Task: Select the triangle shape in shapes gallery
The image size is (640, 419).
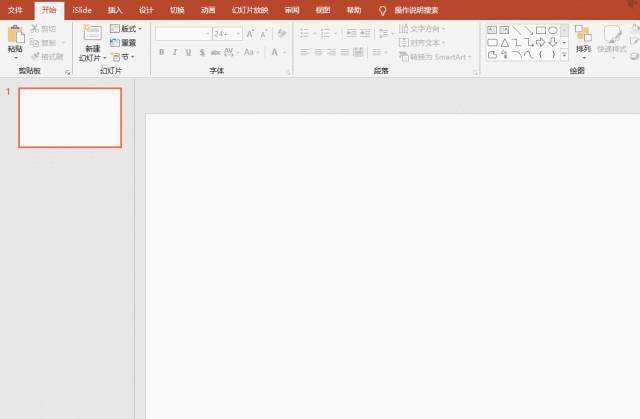Action: (505, 43)
